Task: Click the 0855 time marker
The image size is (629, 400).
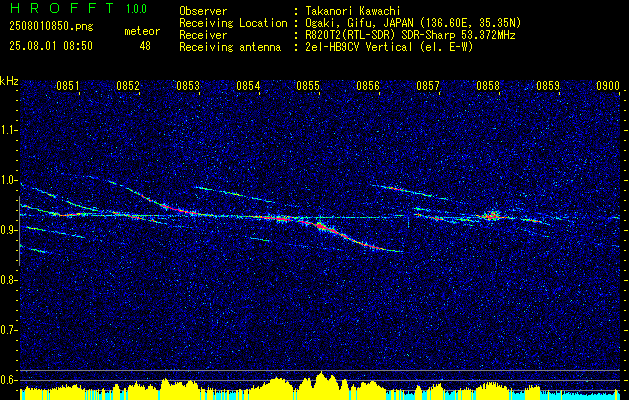Action: (308, 86)
